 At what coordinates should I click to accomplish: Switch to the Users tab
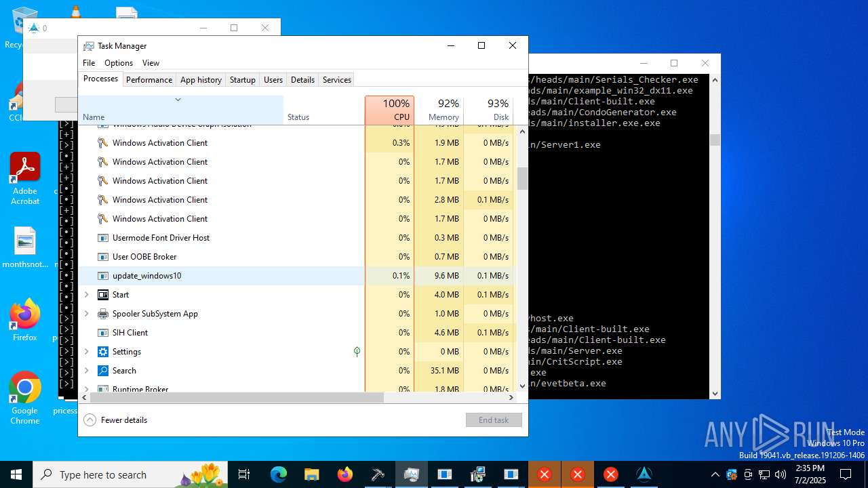[273, 79]
